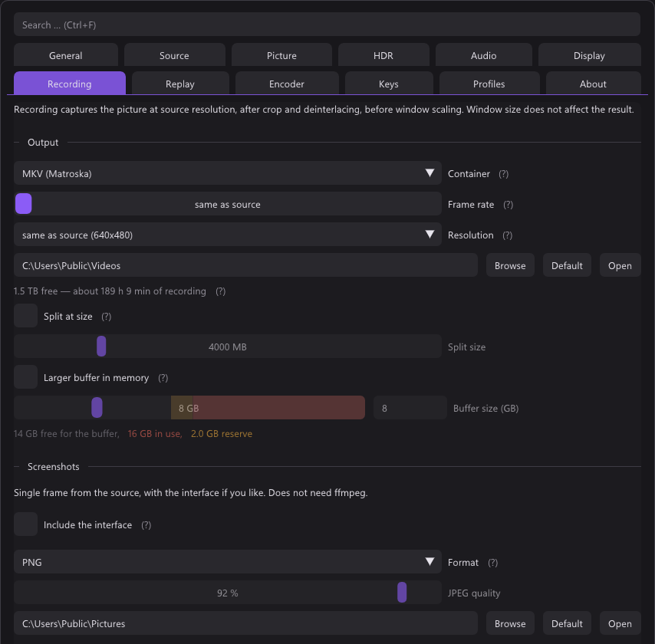Viewport: 655px width, 644px height.
Task: Open the About tab
Action: tap(593, 83)
